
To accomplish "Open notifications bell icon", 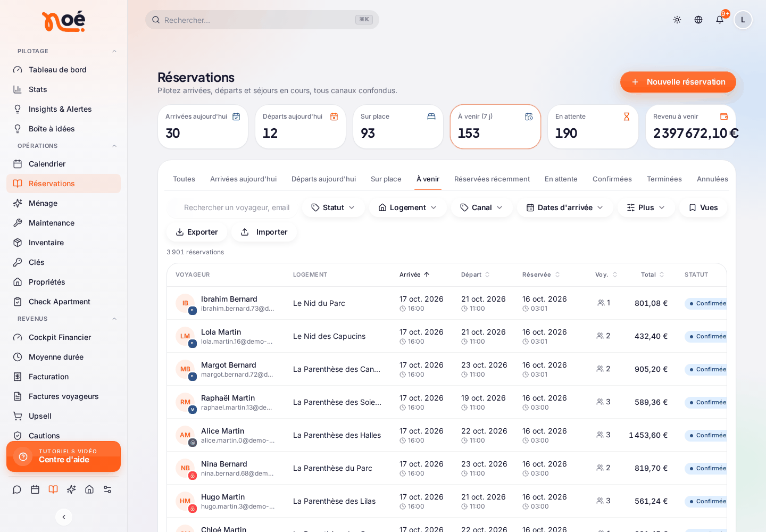I will (720, 20).
